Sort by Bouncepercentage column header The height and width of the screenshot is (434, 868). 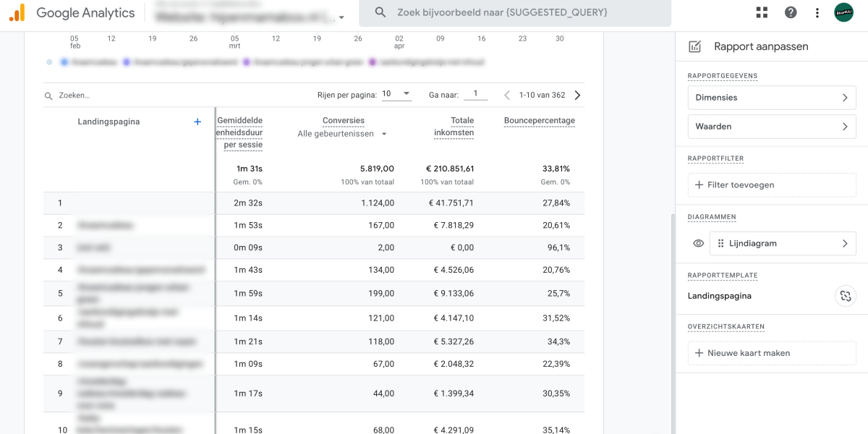(539, 121)
